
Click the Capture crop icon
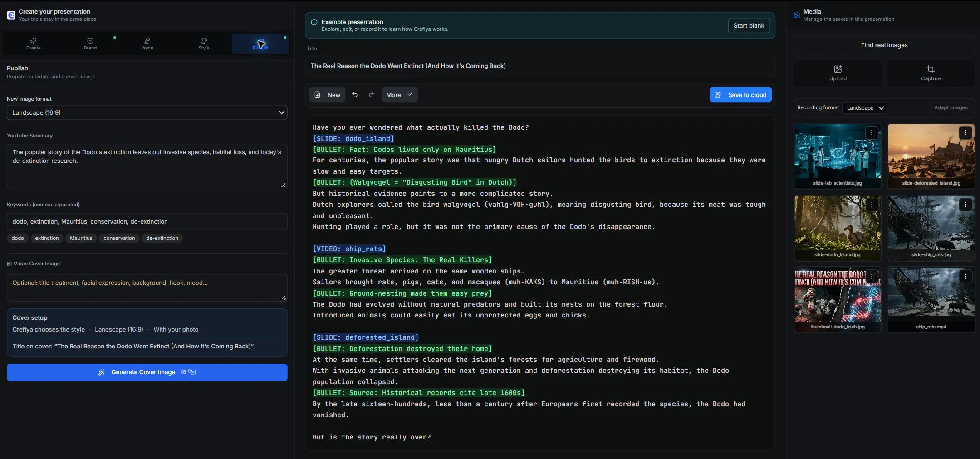tap(931, 69)
